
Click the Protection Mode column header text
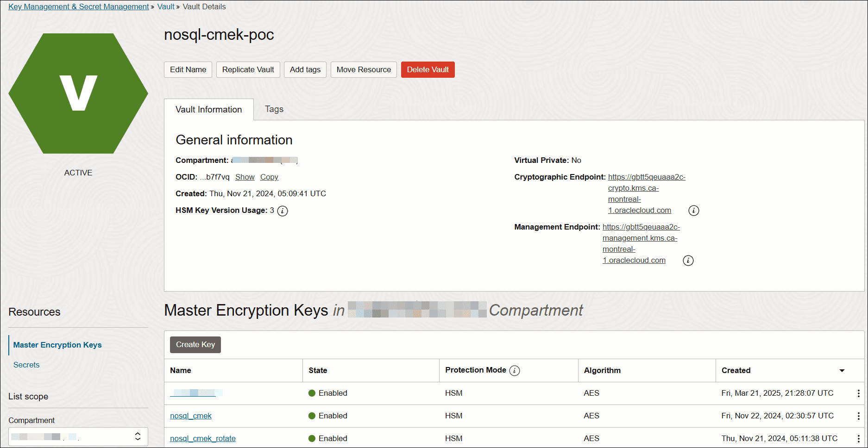click(476, 370)
